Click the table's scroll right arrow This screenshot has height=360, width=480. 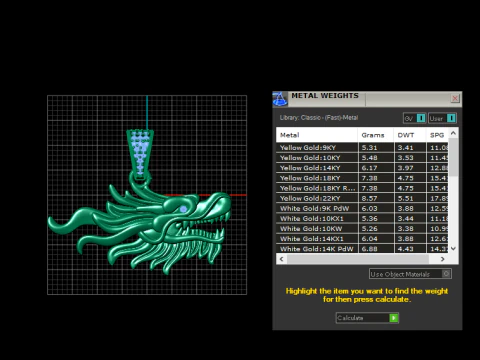(x=442, y=259)
